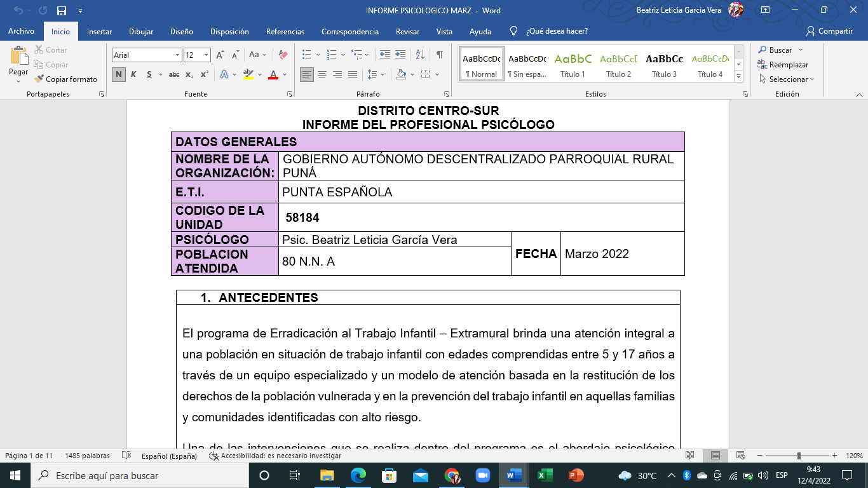Screen dimensions: 868x488
Task: Click the save icon in title bar
Action: click(x=62, y=11)
